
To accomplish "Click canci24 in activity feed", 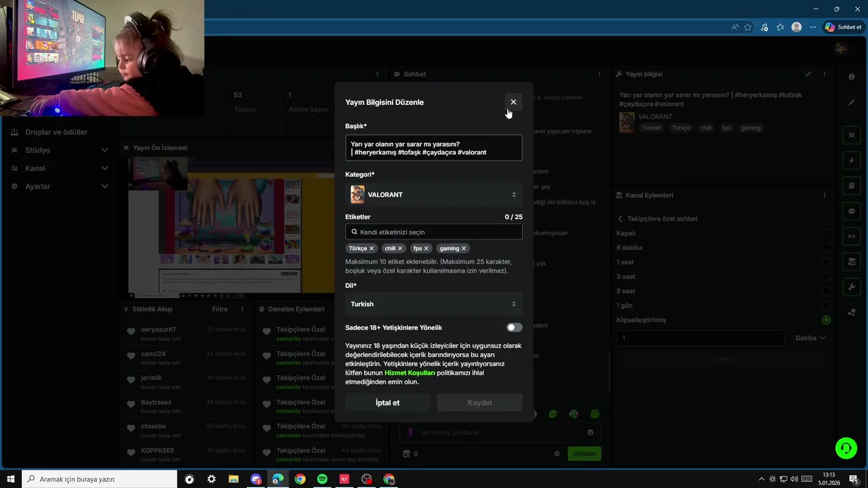I will coord(153,354).
